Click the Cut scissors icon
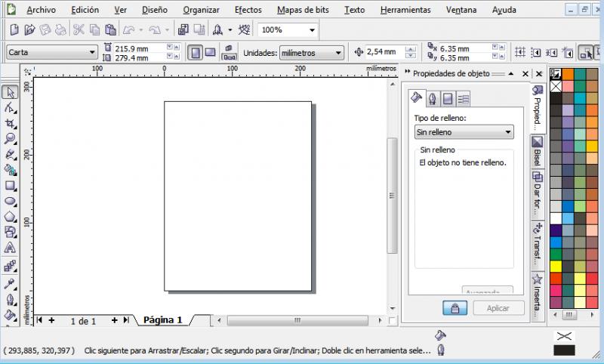The height and width of the screenshot is (364, 604). click(x=79, y=29)
